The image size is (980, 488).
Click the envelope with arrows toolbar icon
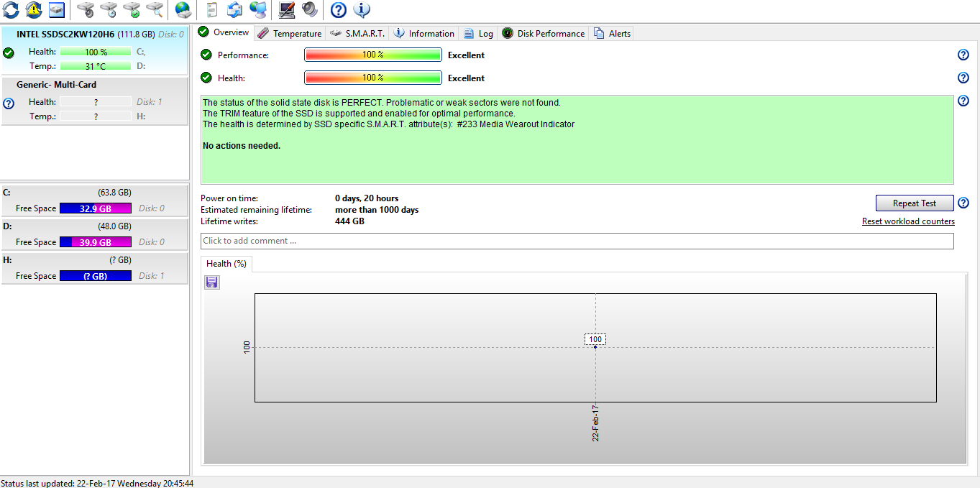click(x=234, y=10)
